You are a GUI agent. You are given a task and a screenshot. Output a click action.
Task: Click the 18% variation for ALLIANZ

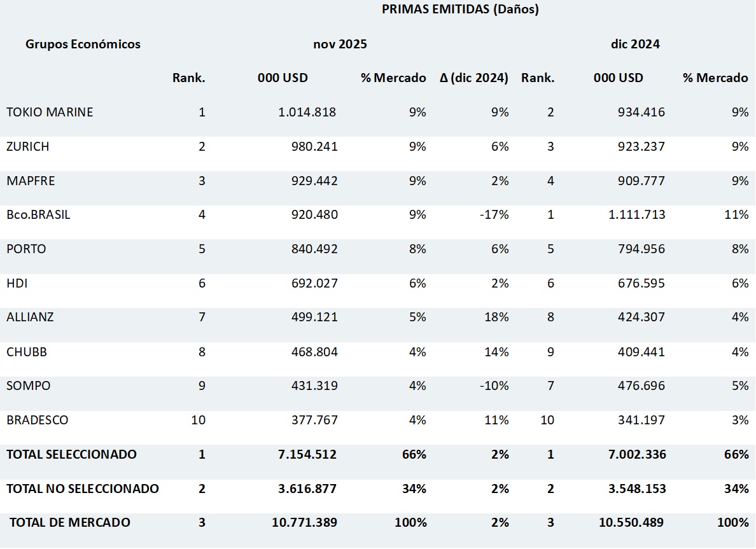point(498,317)
